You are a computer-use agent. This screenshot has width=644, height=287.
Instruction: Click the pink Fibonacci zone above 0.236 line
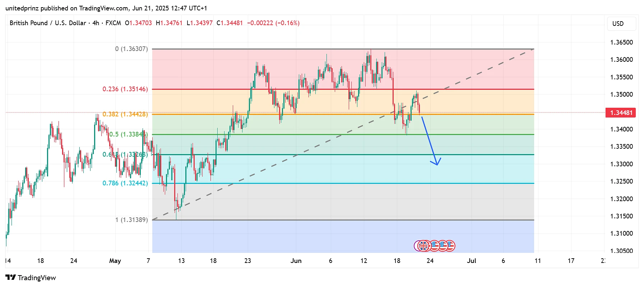coord(343,69)
